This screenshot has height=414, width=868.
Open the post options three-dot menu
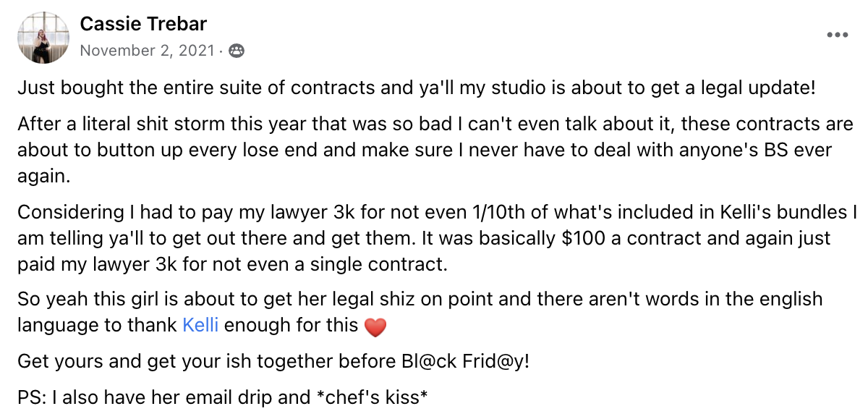837,34
